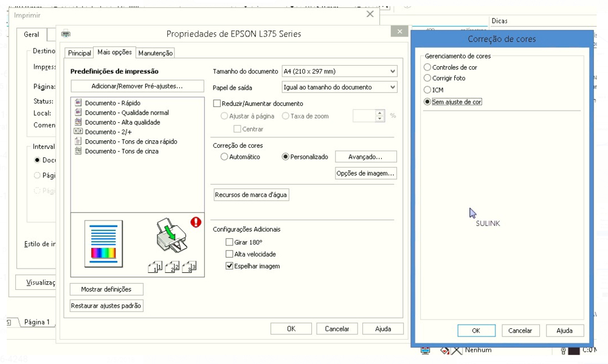The height and width of the screenshot is (364, 608).
Task: Select the Documento radio in Imprimir dialog
Action: tap(37, 160)
